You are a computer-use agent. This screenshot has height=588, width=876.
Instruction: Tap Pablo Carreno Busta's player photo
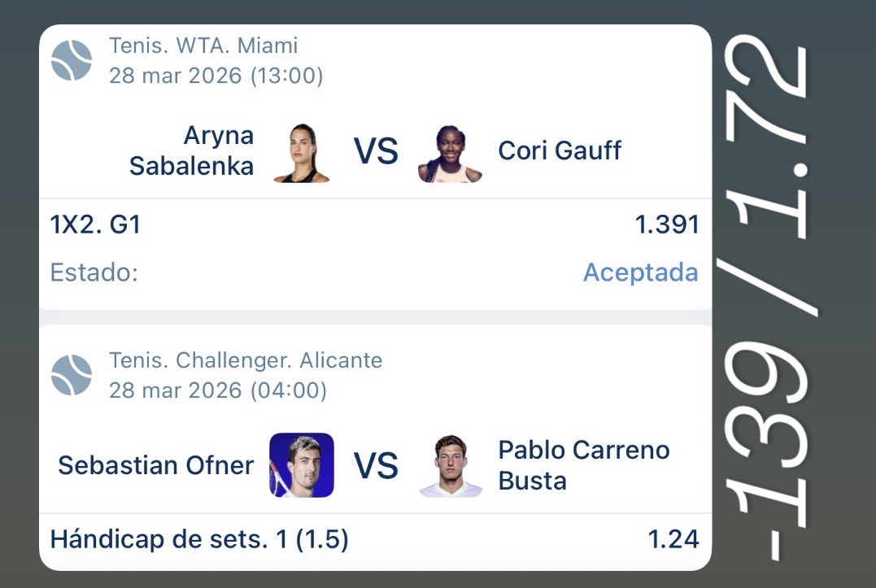click(x=451, y=466)
